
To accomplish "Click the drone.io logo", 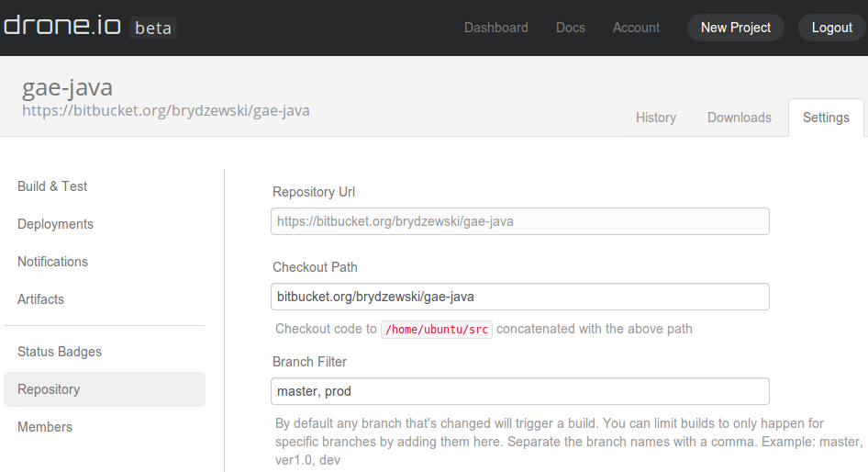I will pyautogui.click(x=62, y=26).
